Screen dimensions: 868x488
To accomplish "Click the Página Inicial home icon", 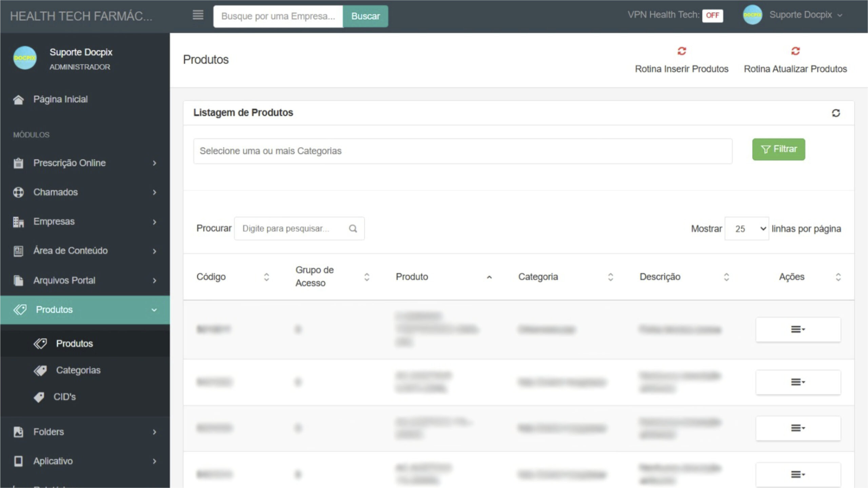I will click(x=18, y=99).
